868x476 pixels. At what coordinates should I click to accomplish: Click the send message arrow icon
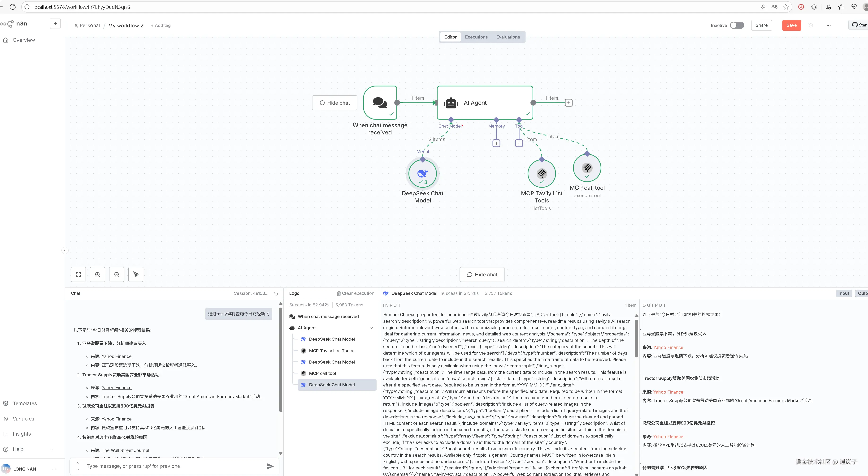tap(270, 466)
